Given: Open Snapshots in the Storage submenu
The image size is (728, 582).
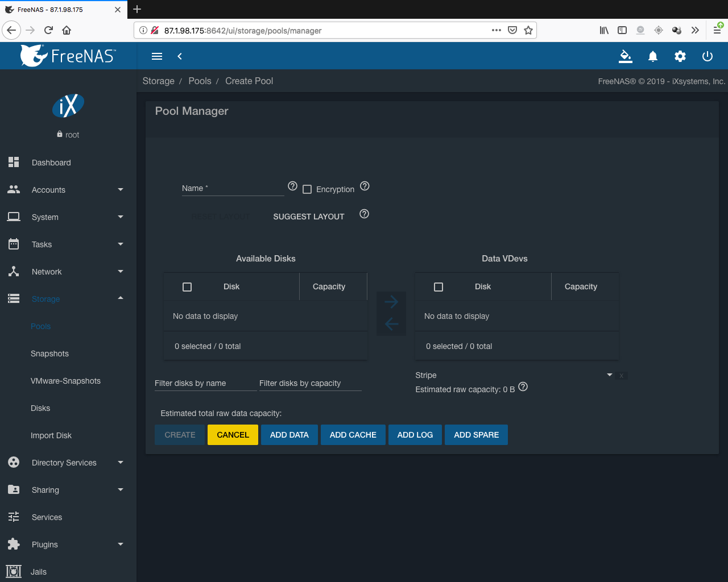Looking at the screenshot, I should (x=49, y=354).
